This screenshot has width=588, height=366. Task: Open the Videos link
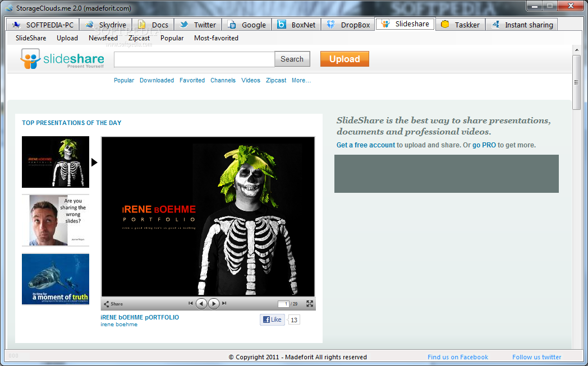(250, 80)
